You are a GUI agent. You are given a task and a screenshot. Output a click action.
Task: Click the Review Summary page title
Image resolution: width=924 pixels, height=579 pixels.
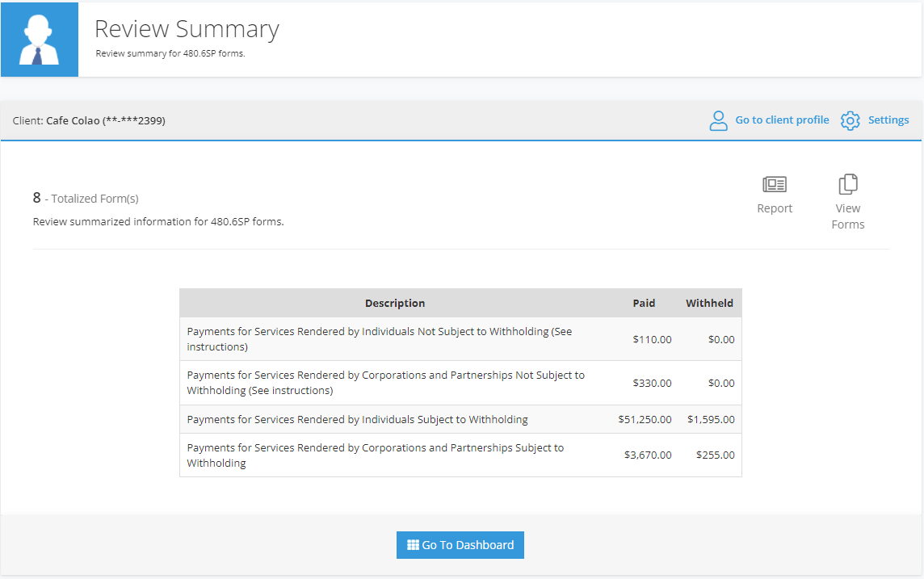coord(187,29)
